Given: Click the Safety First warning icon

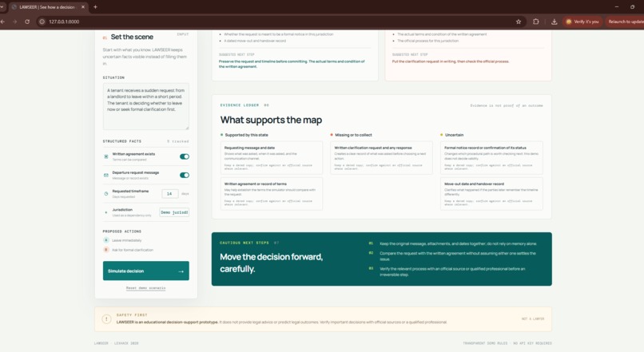Looking at the screenshot, I should click(106, 318).
